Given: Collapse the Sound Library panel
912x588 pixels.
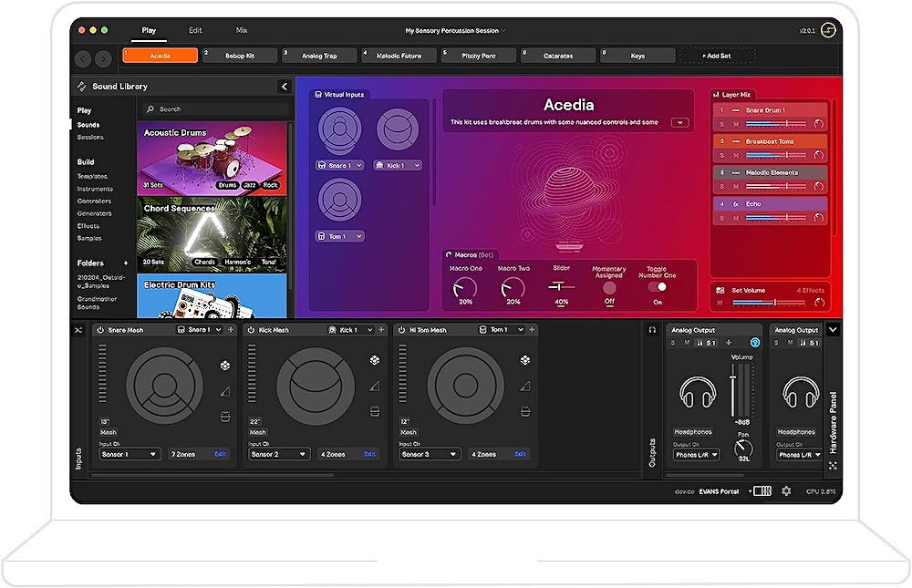Looking at the screenshot, I should 284,87.
